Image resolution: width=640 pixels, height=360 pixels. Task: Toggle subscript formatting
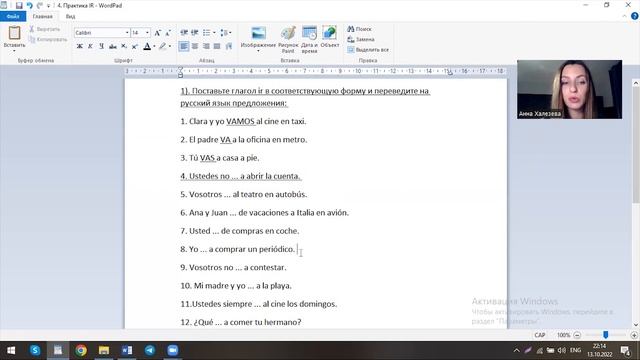click(x=124, y=47)
